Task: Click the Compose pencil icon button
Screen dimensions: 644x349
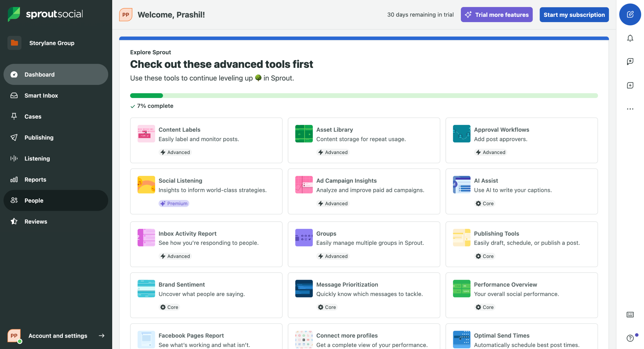Action: [x=630, y=14]
